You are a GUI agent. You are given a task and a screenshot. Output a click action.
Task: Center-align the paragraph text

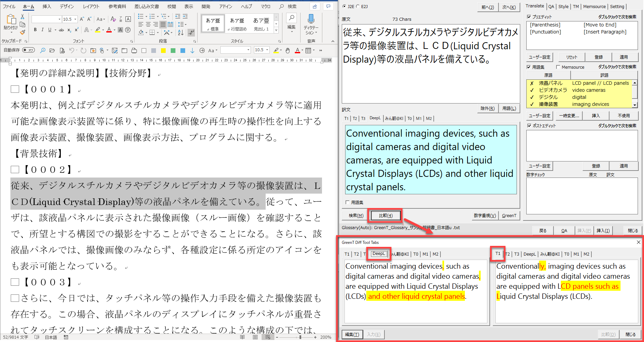pos(148,24)
